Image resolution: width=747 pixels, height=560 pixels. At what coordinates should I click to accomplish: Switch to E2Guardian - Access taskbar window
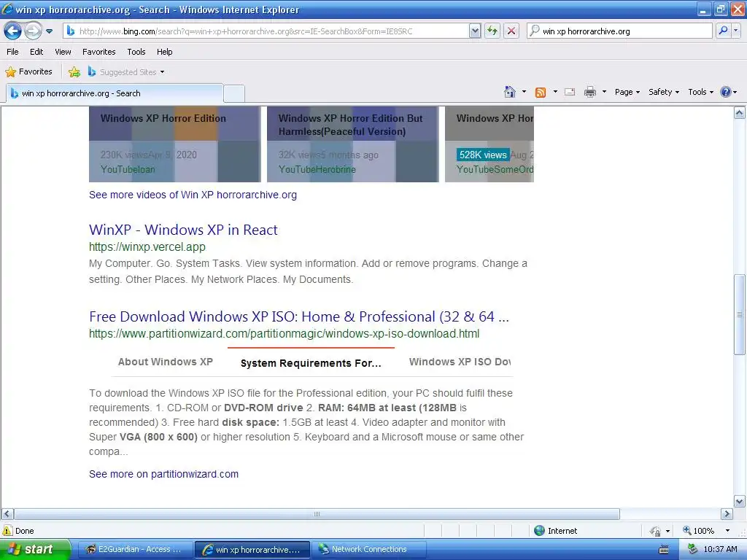[x=134, y=550]
